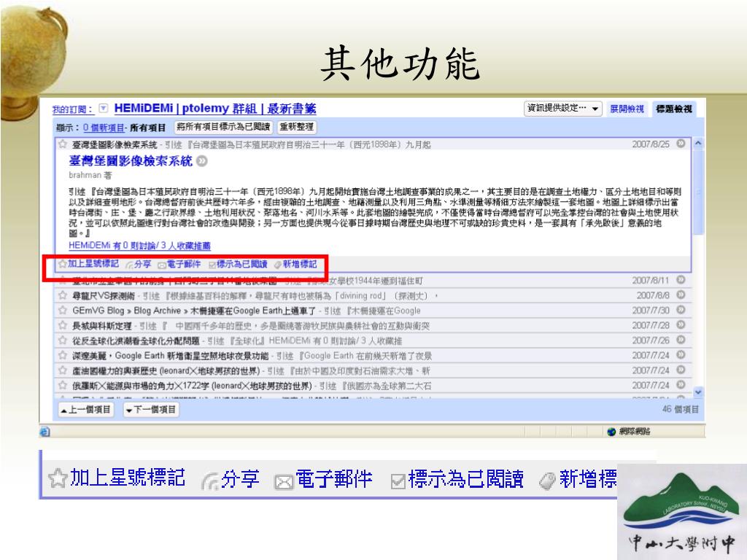Open original article arrow beside 2007/8/25
Viewport: 747px width, 560px height.
click(681, 144)
